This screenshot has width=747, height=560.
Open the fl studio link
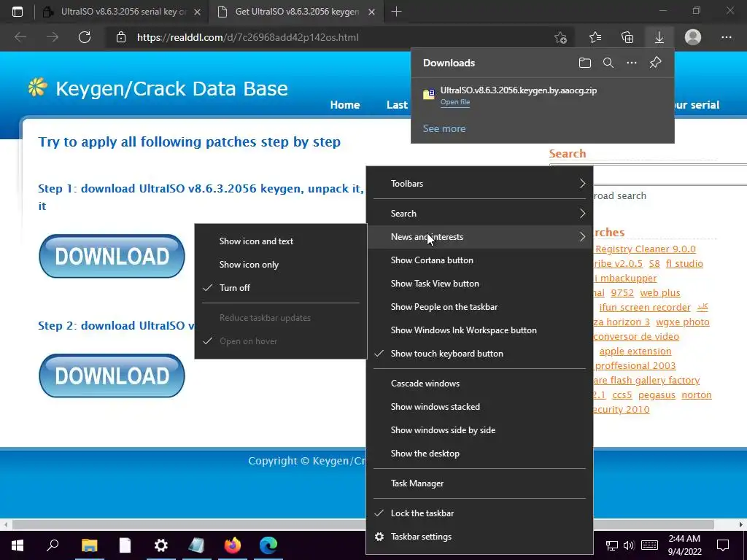pos(684,264)
